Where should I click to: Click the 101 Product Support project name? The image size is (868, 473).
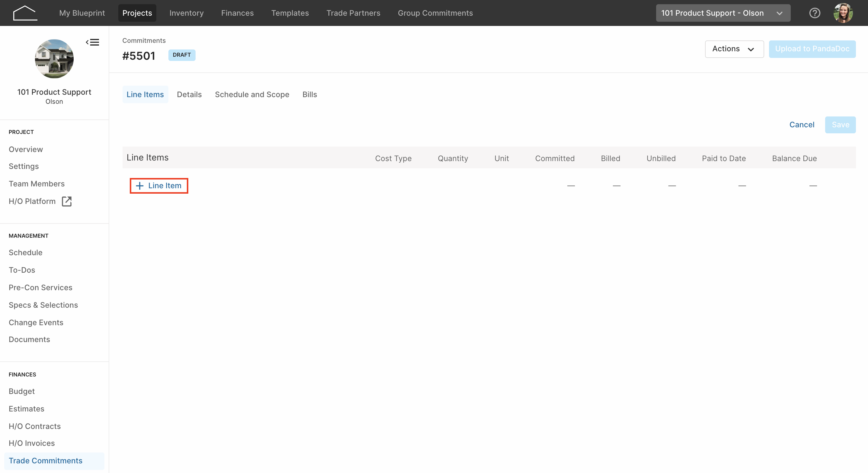pos(54,92)
